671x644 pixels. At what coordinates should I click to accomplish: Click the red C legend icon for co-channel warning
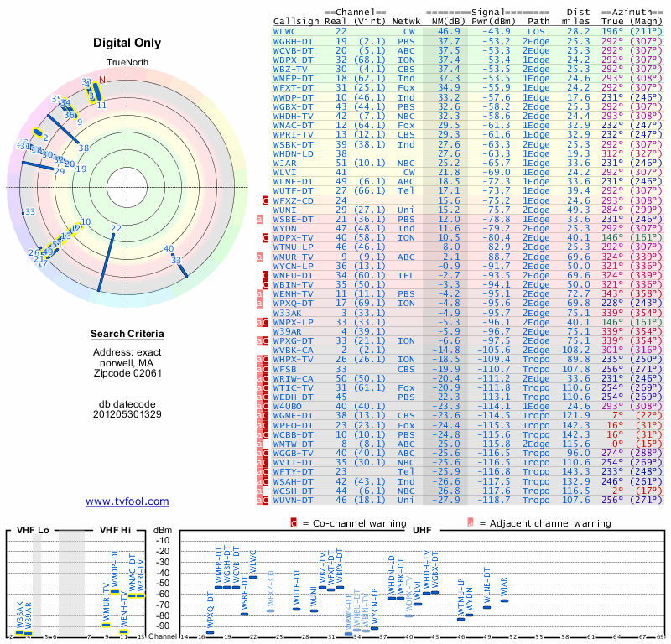pyautogui.click(x=294, y=523)
